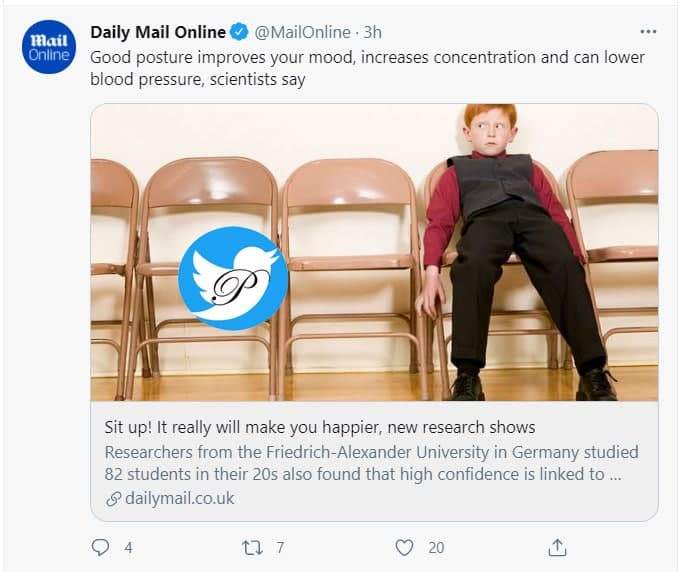Open the tweet's 3h timestamp
The image size is (682, 572).
[x=372, y=32]
